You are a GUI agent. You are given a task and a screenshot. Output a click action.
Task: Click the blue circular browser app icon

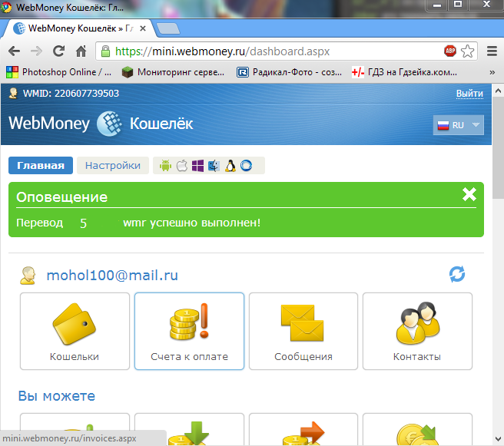pyautogui.click(x=246, y=166)
